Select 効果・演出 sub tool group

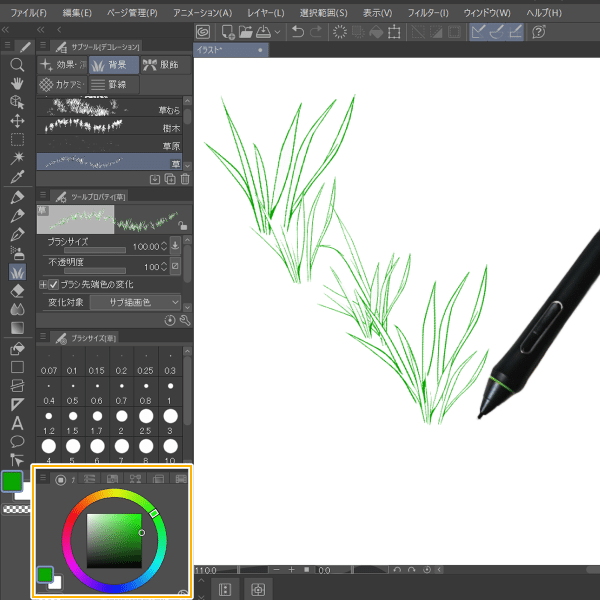point(62,65)
